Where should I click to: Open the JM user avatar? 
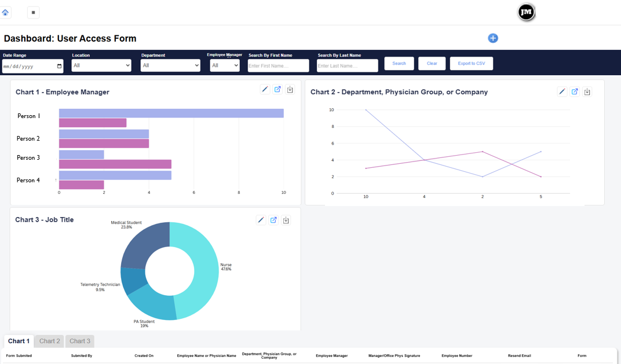(x=526, y=12)
